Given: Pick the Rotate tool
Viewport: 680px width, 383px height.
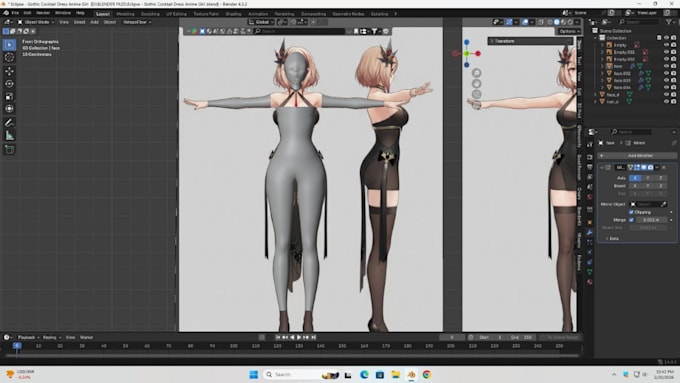Looking at the screenshot, I should click(x=9, y=84).
